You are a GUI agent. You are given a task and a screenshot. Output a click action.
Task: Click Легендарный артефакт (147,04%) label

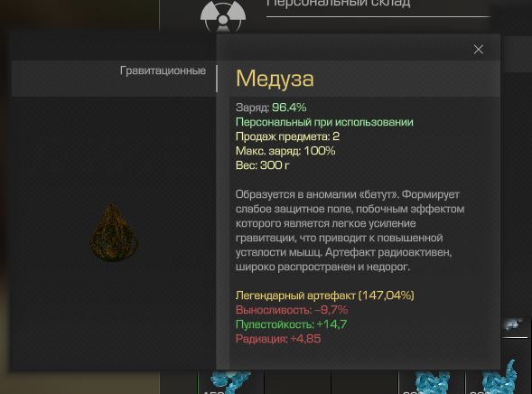[x=324, y=295]
